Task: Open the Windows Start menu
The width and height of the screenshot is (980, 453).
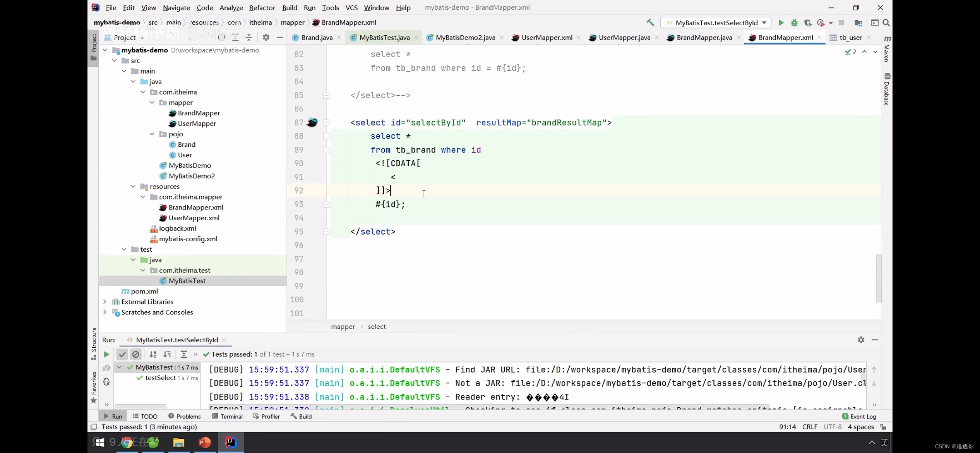Action: coord(99,442)
